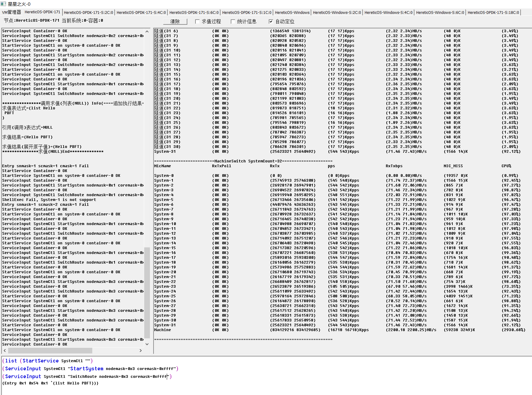This screenshot has height=395, width=532.
Task: Click the log panel vertical scrollbar thumb
Action: tap(147, 293)
